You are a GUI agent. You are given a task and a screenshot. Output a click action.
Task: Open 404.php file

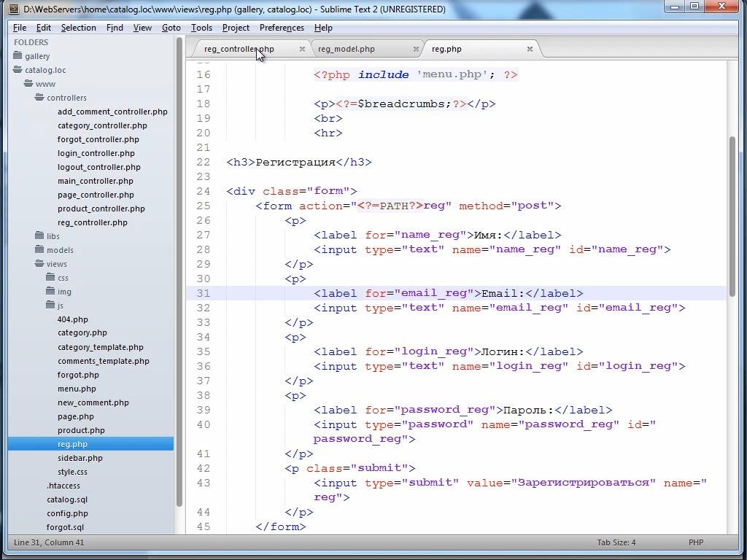coord(72,319)
